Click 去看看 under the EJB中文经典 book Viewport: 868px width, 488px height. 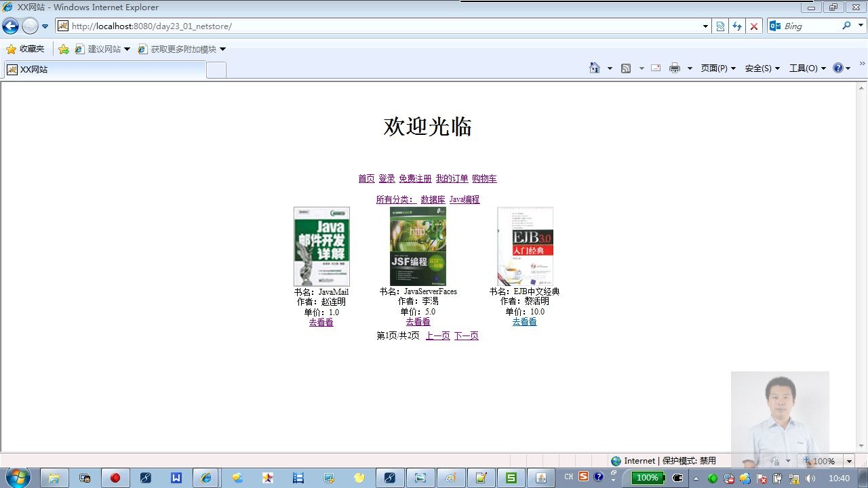525,322
